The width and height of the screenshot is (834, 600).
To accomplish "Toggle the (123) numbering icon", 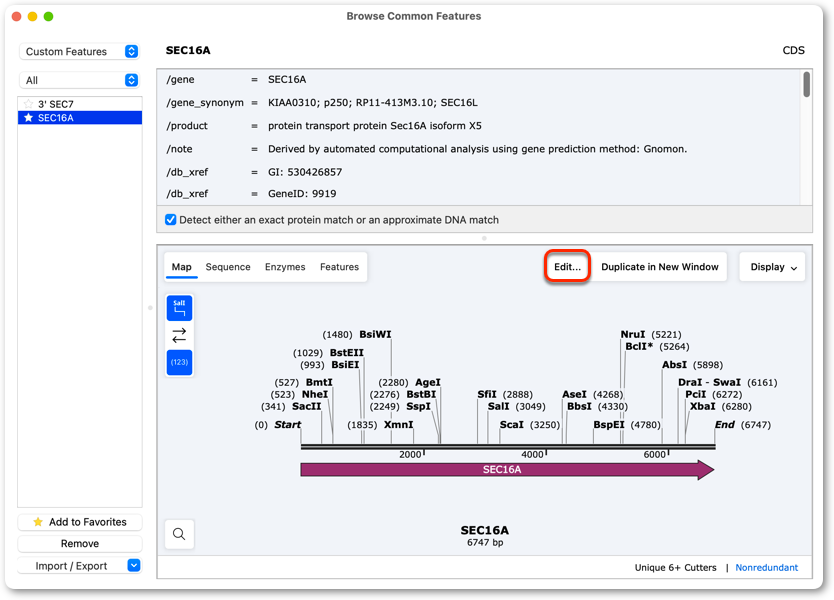I will pyautogui.click(x=179, y=362).
